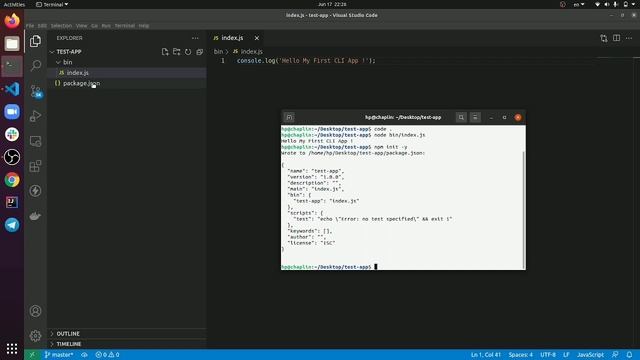Open Extensions view in activity bar
This screenshot has width=640, height=360.
[36, 166]
